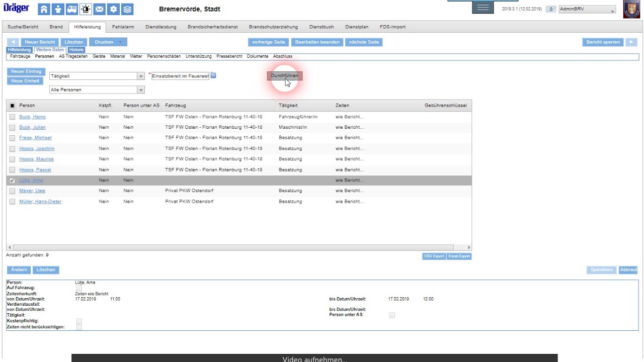Open the message counter envelope showing 0

point(551,9)
